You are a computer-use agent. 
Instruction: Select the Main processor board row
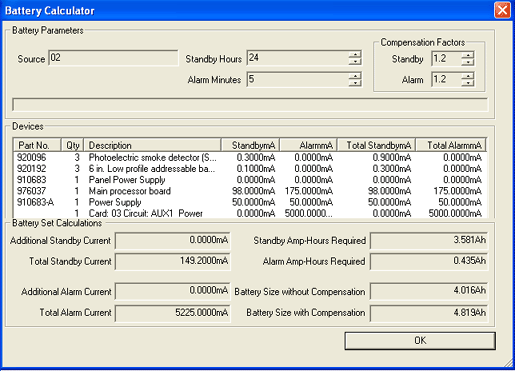(250, 191)
